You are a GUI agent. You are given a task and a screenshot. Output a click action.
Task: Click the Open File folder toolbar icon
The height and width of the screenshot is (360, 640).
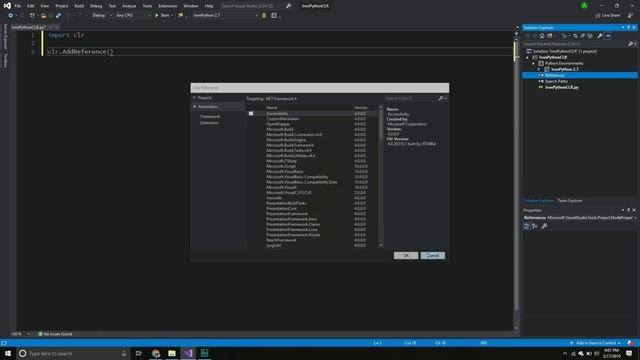click(43, 16)
